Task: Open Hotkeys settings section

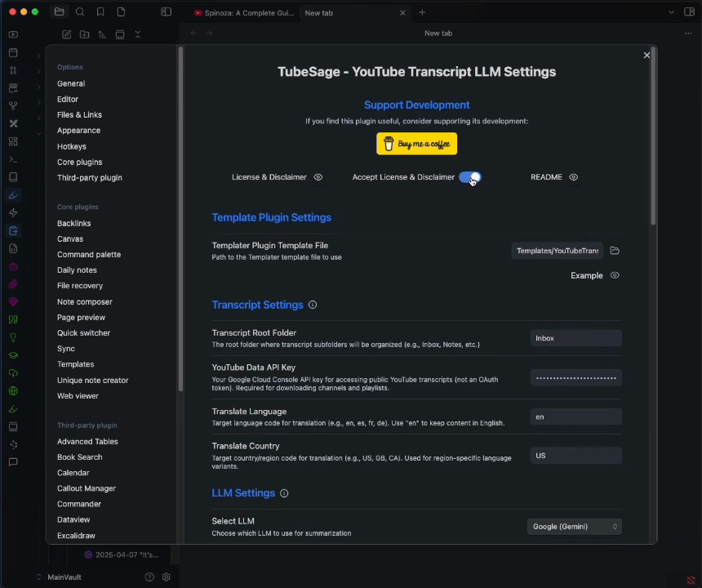Action: [72, 146]
